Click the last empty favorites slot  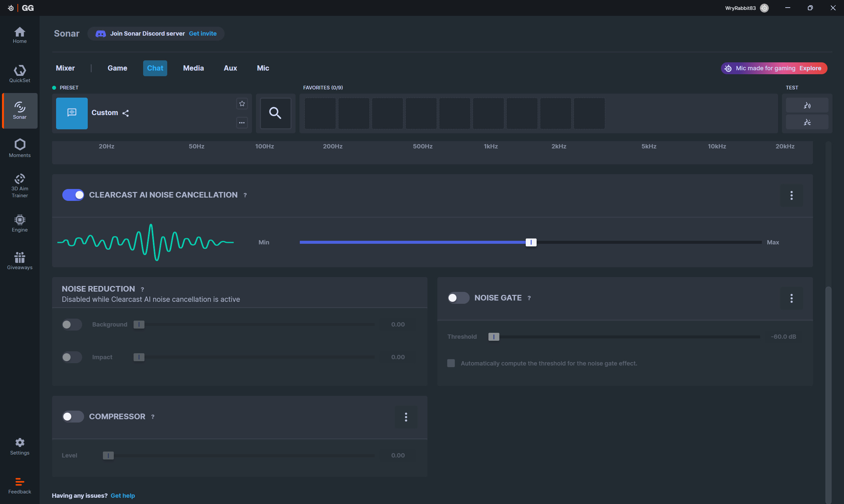pos(589,113)
